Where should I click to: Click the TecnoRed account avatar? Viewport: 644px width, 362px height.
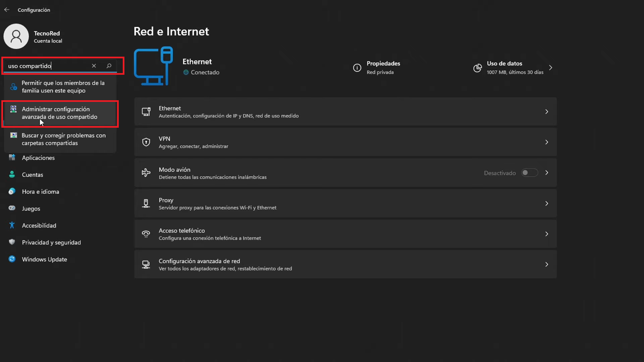tap(16, 36)
